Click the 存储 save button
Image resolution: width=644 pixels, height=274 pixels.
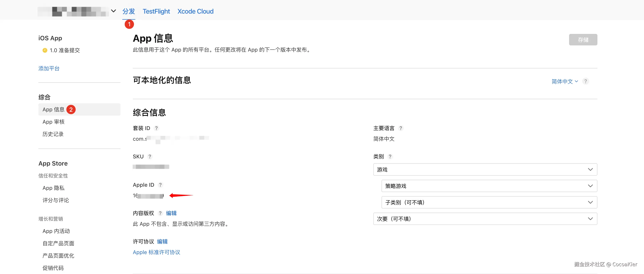coord(583,39)
